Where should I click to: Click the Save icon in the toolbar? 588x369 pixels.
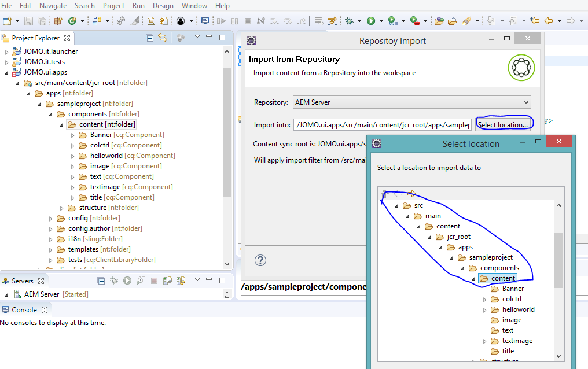28,20
